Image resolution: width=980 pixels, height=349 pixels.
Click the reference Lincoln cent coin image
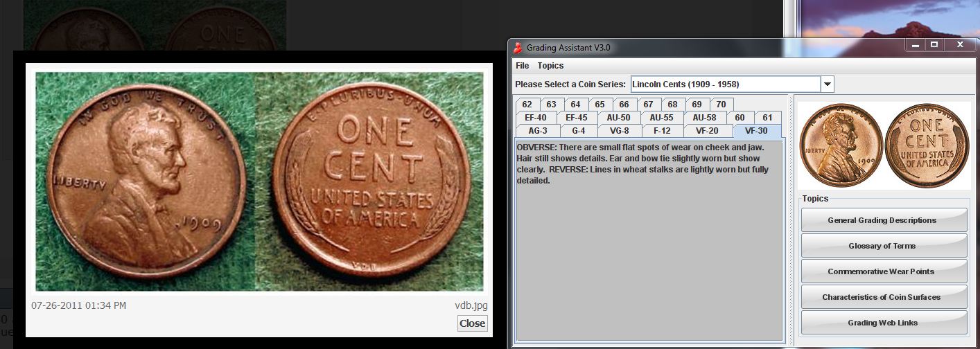click(x=884, y=145)
